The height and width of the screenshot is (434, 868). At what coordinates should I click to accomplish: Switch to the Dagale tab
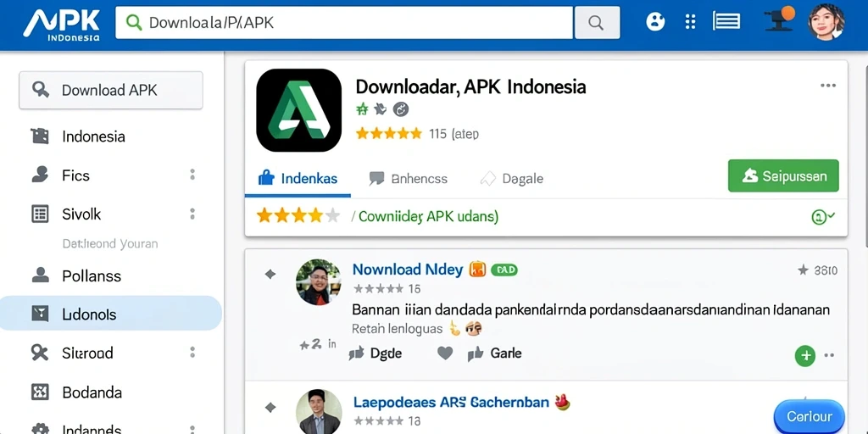(511, 178)
